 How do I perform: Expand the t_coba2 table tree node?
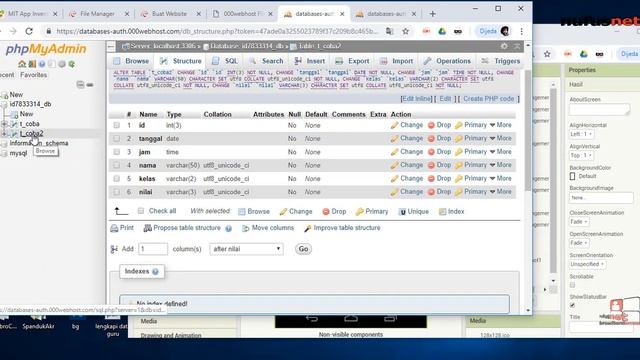[4, 133]
